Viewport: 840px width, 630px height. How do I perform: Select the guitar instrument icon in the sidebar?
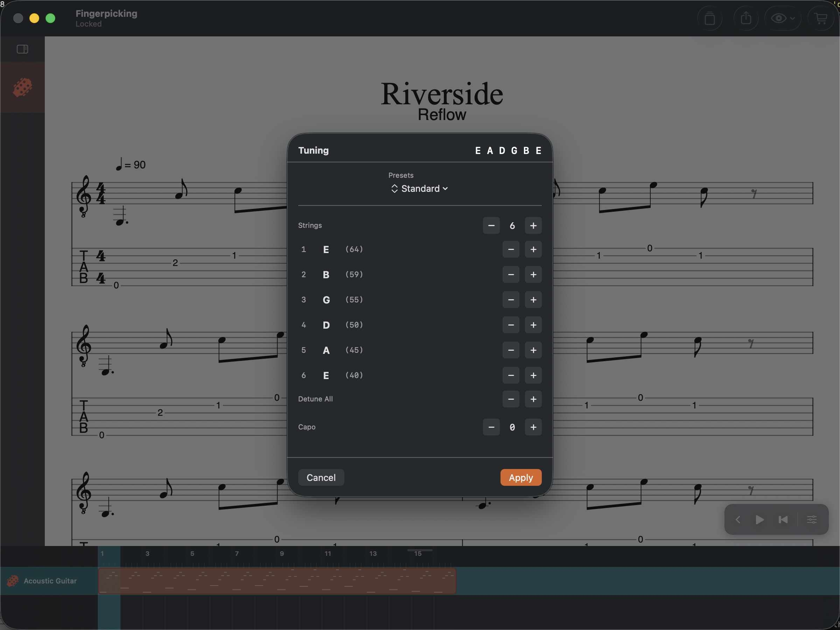(22, 87)
